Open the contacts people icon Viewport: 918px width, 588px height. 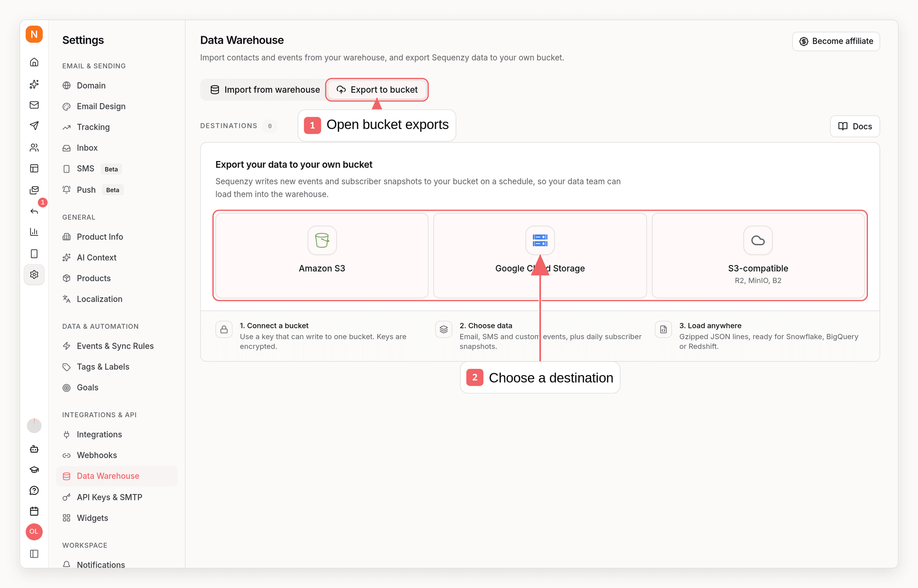coord(34,148)
